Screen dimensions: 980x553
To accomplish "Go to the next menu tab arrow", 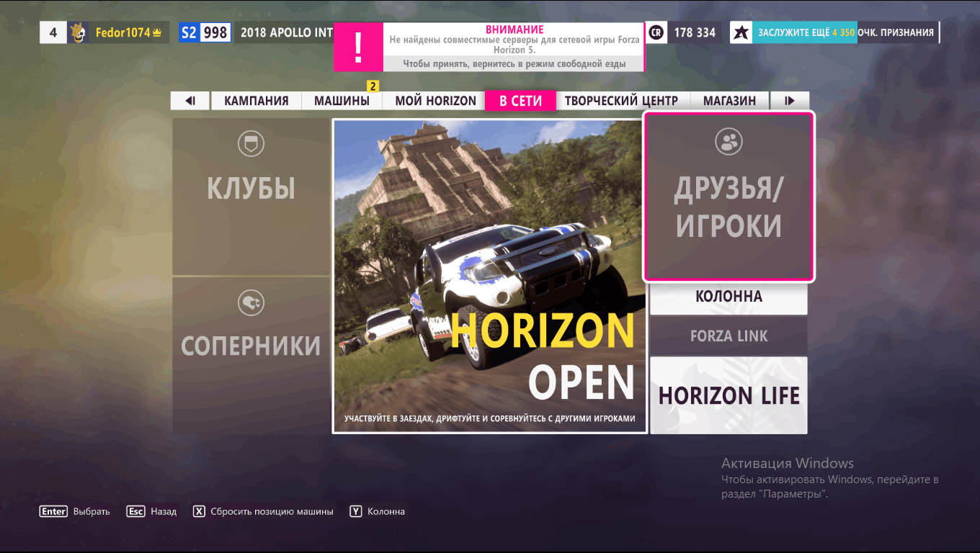I will 790,101.
